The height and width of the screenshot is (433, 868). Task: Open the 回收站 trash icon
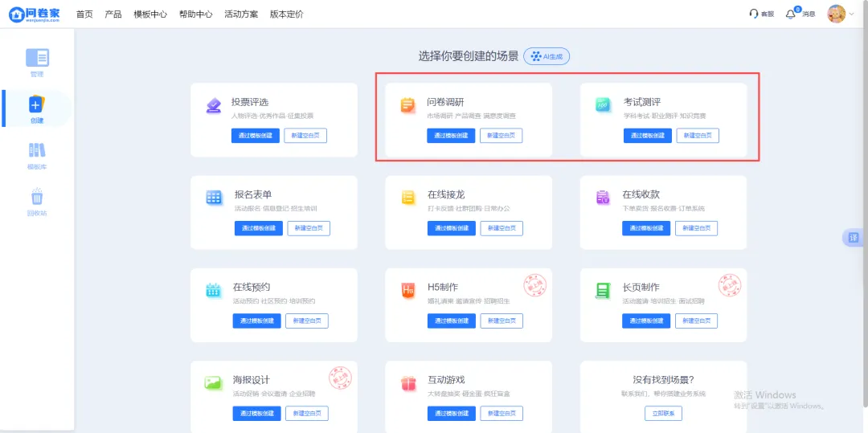(37, 196)
